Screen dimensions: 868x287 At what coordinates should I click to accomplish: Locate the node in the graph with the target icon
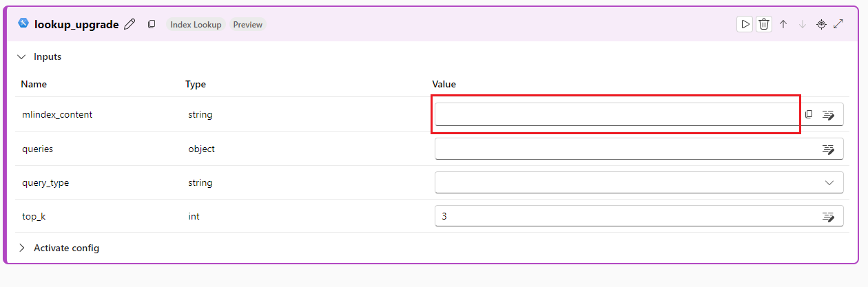(821, 24)
